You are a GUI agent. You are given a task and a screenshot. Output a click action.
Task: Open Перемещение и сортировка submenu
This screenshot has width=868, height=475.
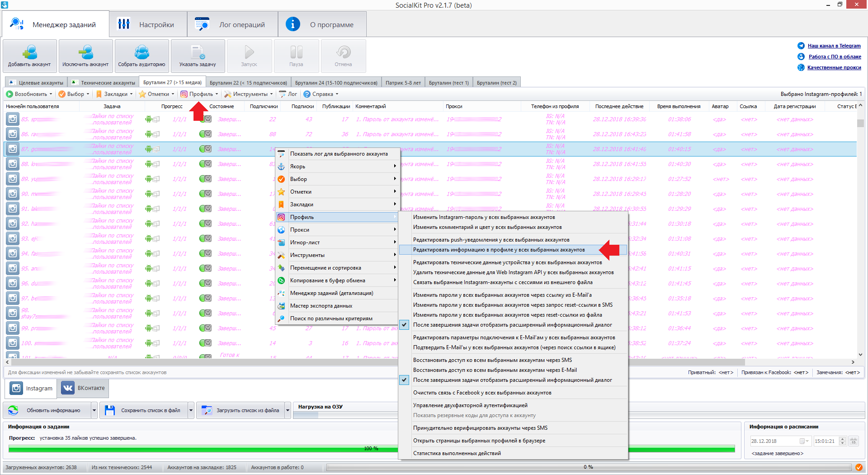(x=338, y=268)
